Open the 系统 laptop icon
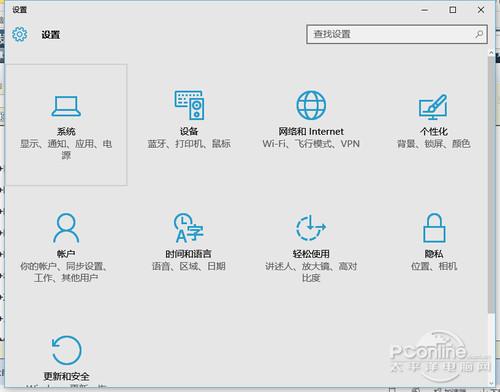The height and width of the screenshot is (392, 500). point(66,106)
